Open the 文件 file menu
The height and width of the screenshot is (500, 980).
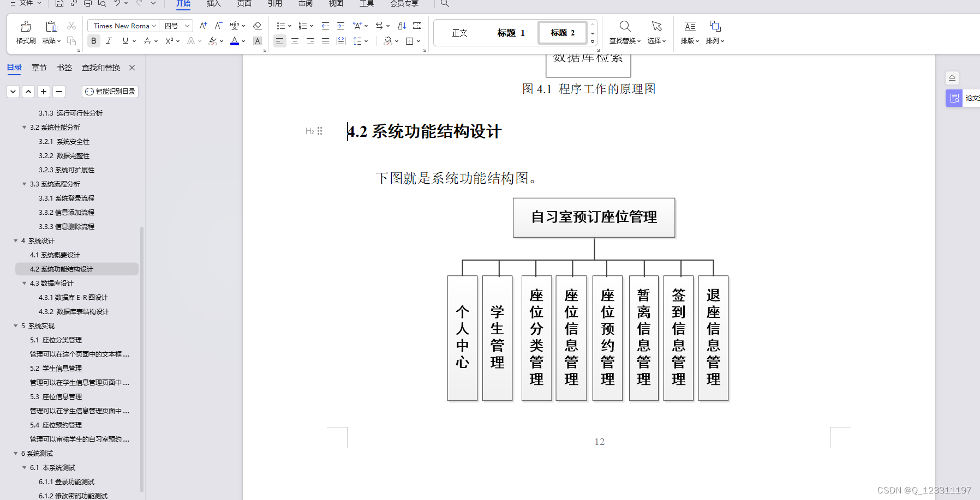pos(26,3)
